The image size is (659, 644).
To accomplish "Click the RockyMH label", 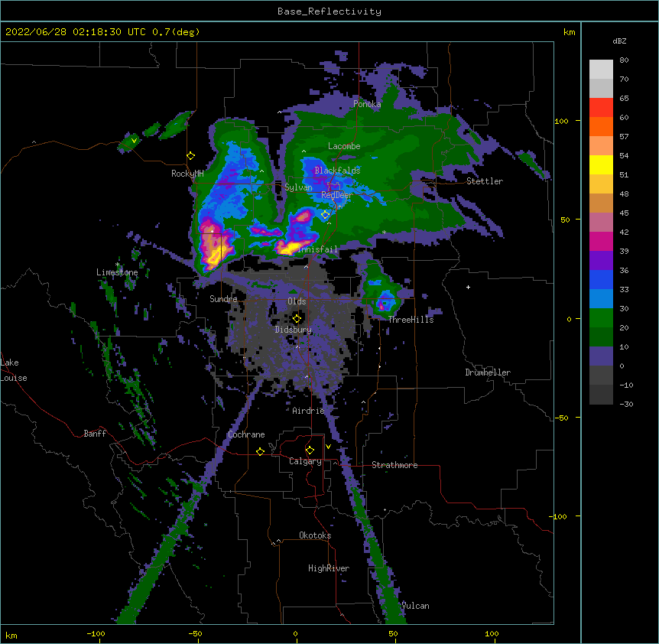I will pyautogui.click(x=187, y=174).
